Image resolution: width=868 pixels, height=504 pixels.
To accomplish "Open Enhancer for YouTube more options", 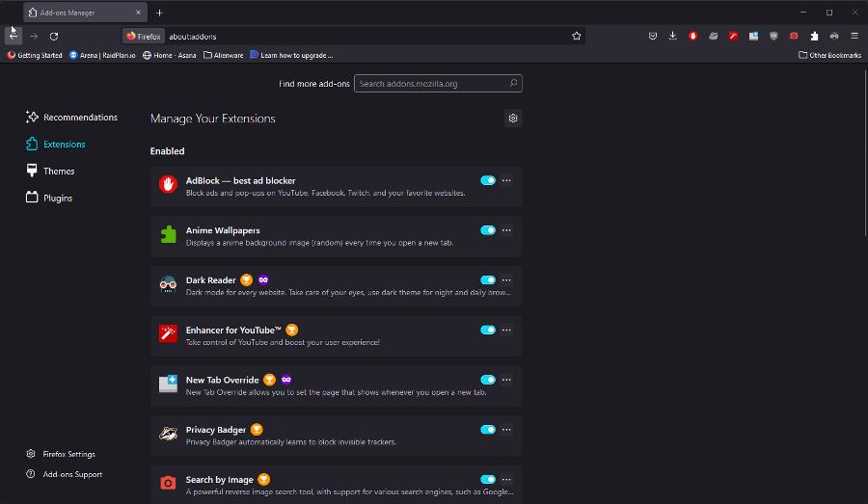I will pos(506,330).
